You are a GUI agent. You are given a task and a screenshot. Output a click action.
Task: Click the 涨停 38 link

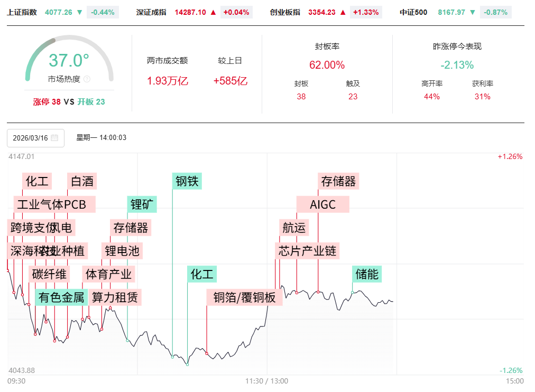(47, 102)
